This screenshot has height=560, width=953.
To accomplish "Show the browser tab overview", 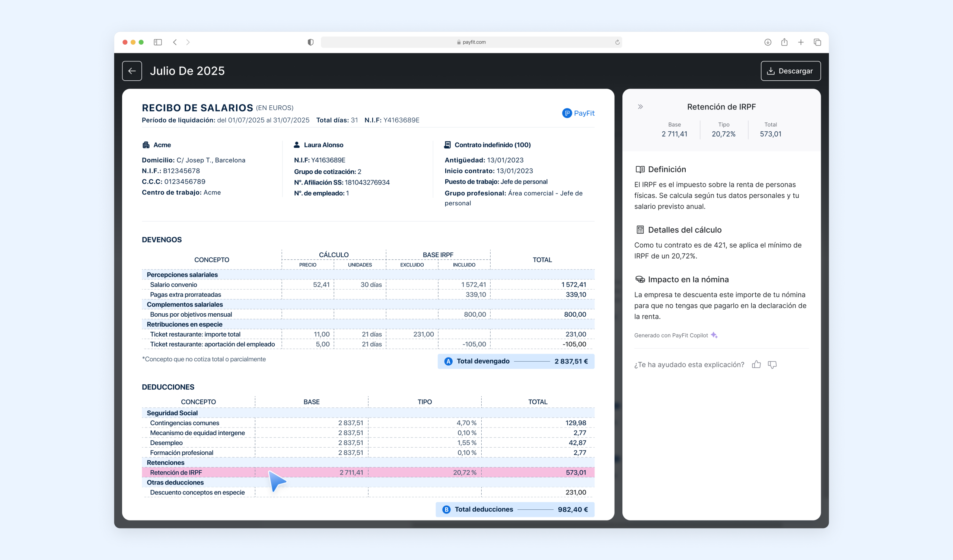I will (x=817, y=42).
